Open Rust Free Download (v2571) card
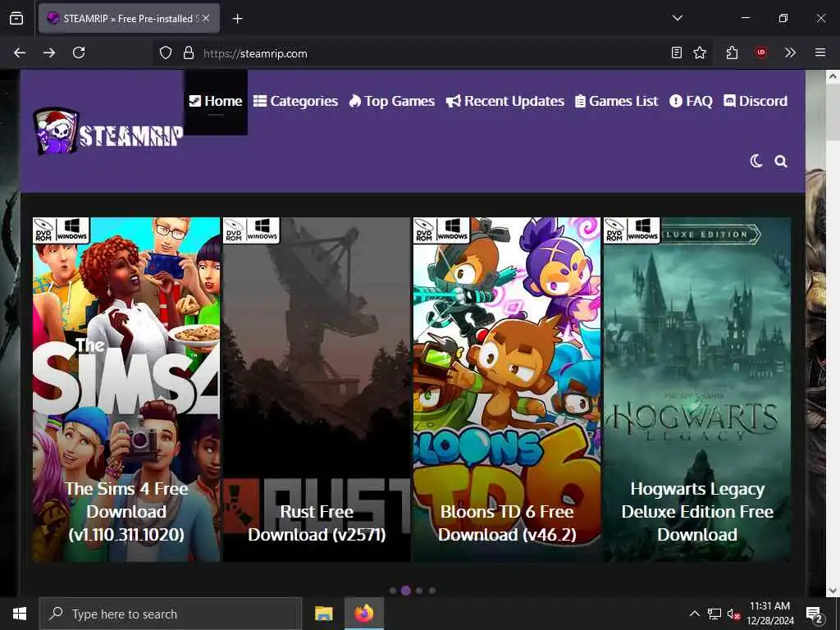The height and width of the screenshot is (630, 840). pyautogui.click(x=317, y=390)
